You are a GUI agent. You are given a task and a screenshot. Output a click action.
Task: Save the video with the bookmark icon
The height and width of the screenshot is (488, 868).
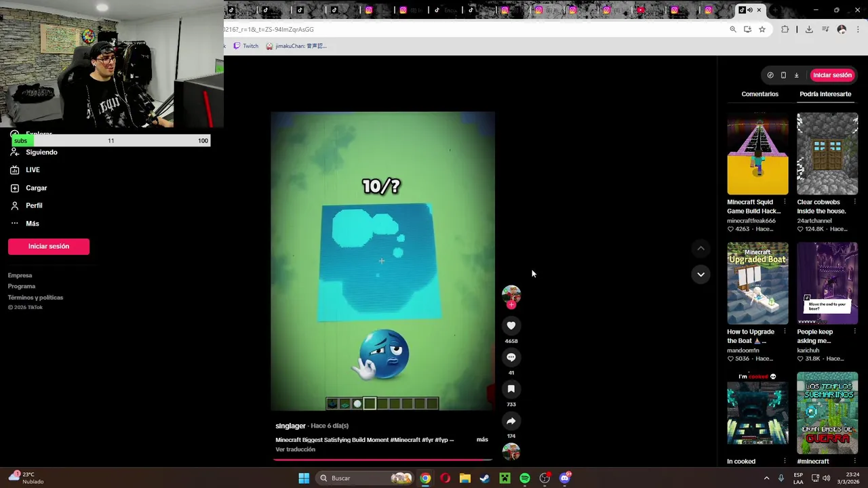click(x=511, y=389)
